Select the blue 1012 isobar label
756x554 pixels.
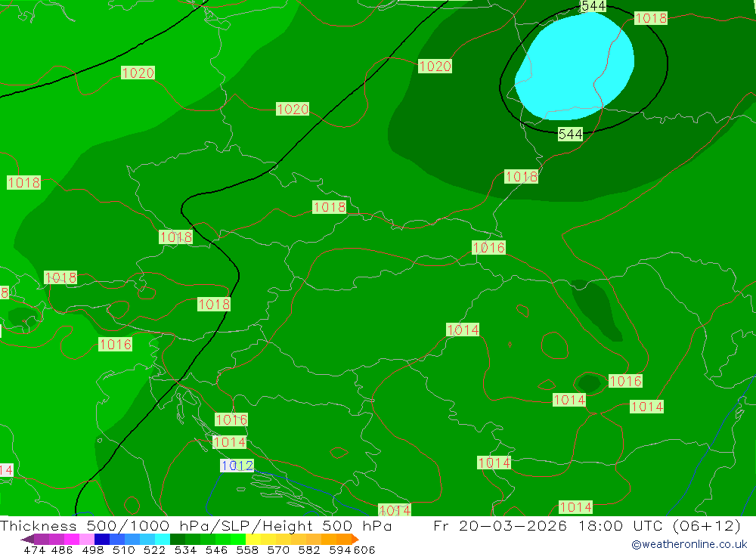coord(237,466)
